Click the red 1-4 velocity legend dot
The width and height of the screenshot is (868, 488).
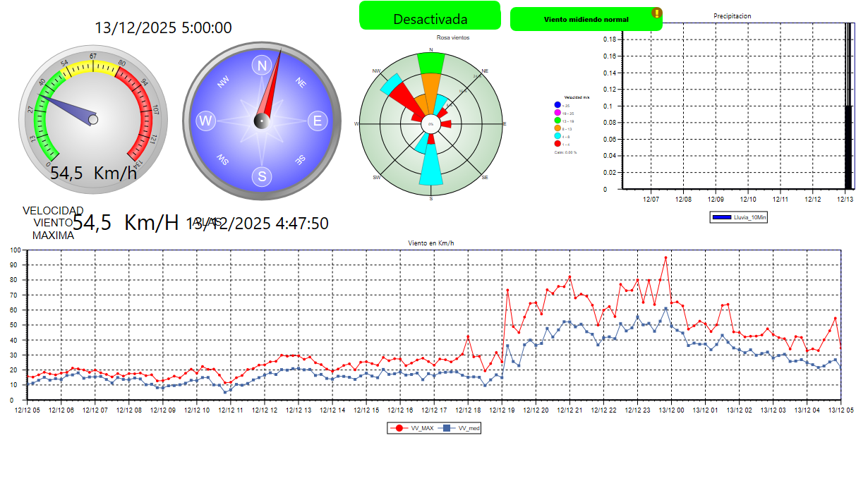[x=557, y=144]
